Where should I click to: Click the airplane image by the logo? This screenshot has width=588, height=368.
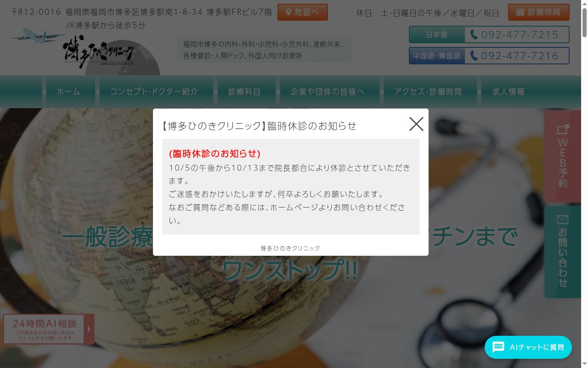[37, 35]
